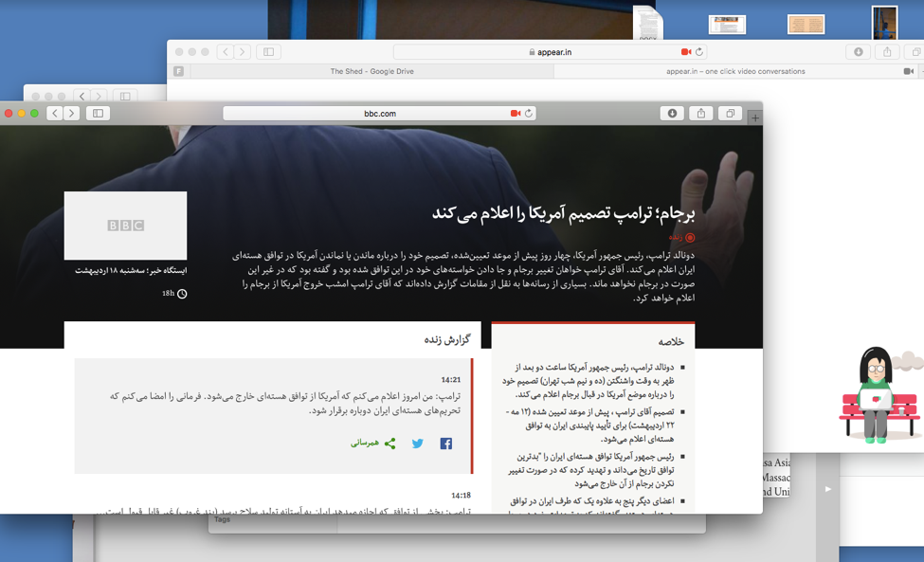Share the 14:21 post on Facebook

click(x=446, y=444)
